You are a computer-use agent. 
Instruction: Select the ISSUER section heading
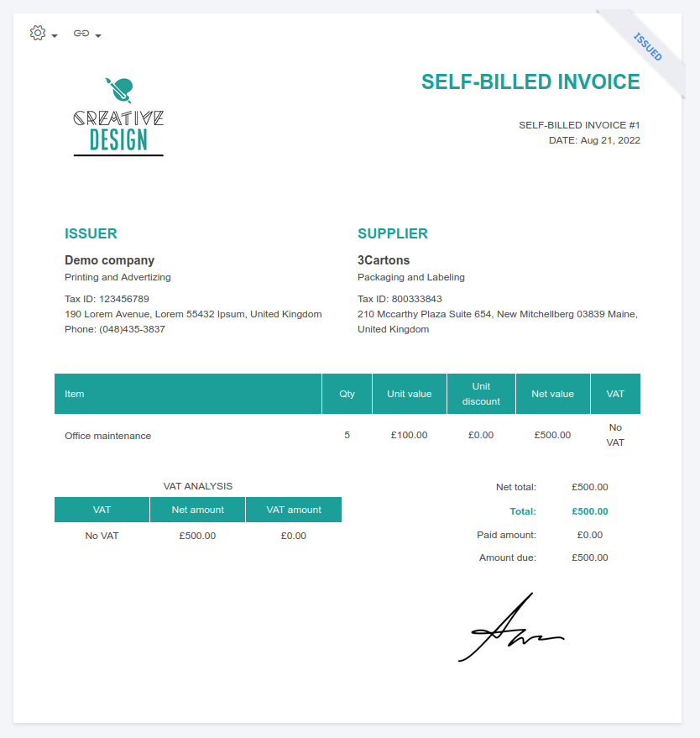click(91, 233)
